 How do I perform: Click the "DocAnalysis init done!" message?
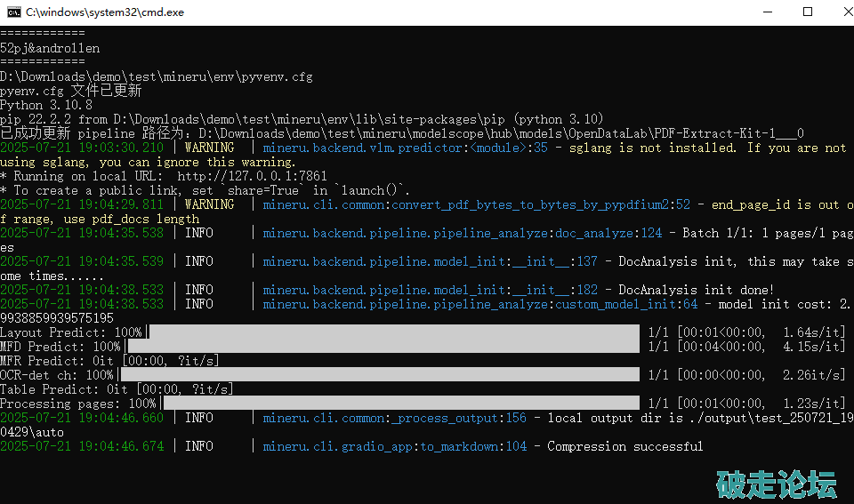coord(696,290)
